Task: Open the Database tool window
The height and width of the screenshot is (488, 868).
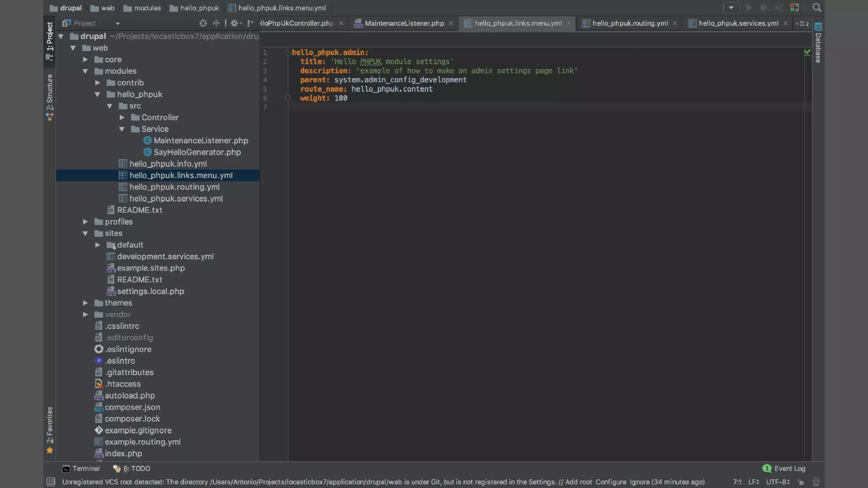Action: pos(818,43)
